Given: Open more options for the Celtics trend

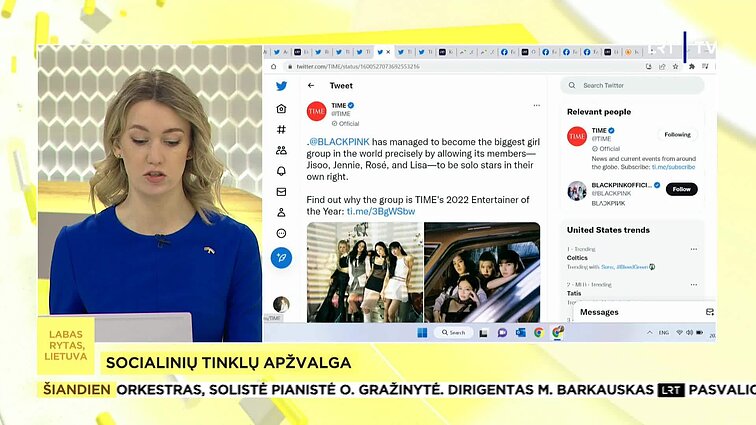Looking at the screenshot, I should coord(694,249).
